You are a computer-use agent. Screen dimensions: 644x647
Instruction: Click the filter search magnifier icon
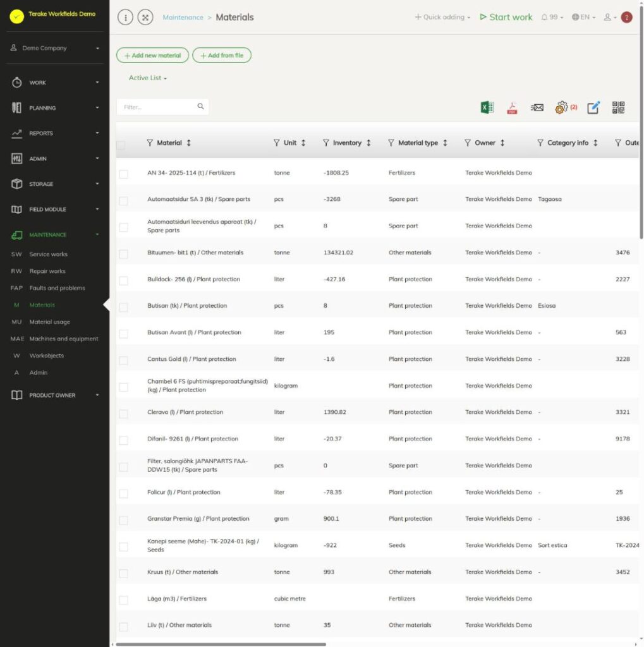coord(200,106)
